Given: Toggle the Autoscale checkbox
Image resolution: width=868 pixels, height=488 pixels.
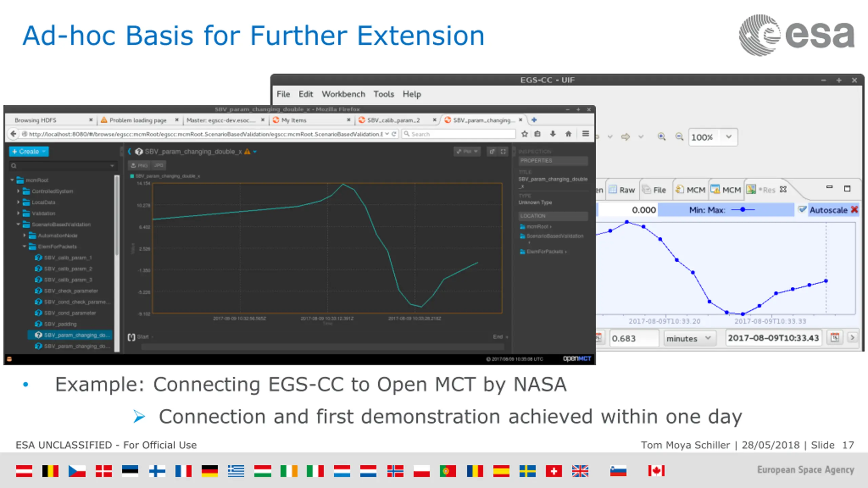Looking at the screenshot, I should pos(802,210).
